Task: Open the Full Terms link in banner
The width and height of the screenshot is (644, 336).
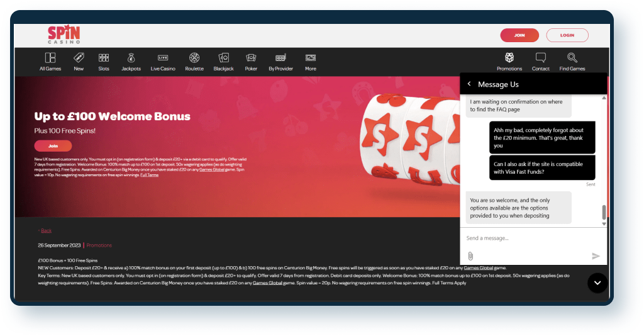Action: coord(149,175)
